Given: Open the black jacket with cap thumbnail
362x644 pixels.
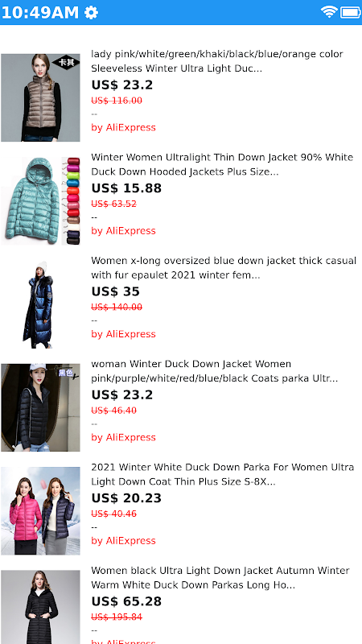Looking at the screenshot, I should click(x=40, y=407).
